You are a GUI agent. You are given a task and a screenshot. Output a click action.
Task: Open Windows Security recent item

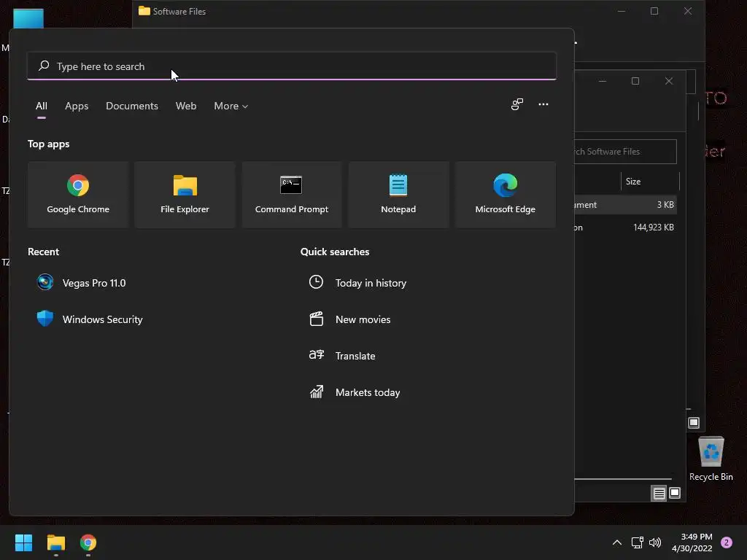click(x=90, y=319)
